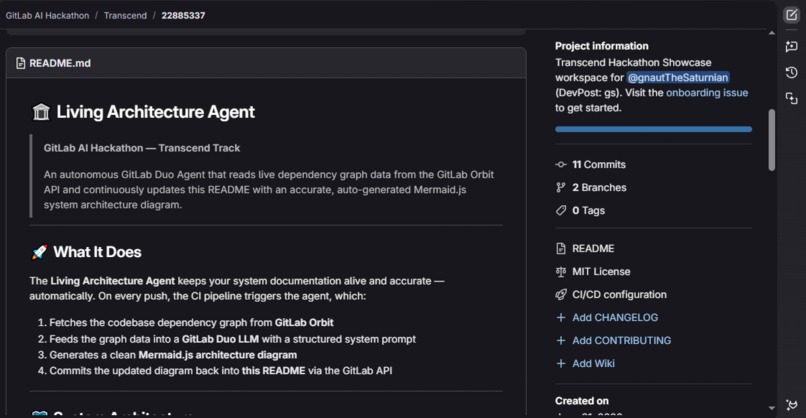Screen dimensions: 806x418
Task: View the 11 Commits link
Action: click(599, 165)
